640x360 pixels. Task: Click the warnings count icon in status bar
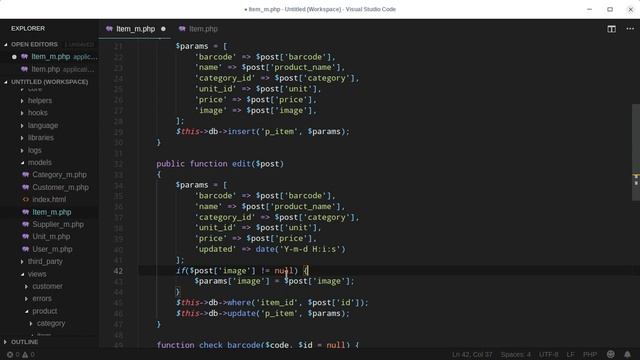(25, 355)
